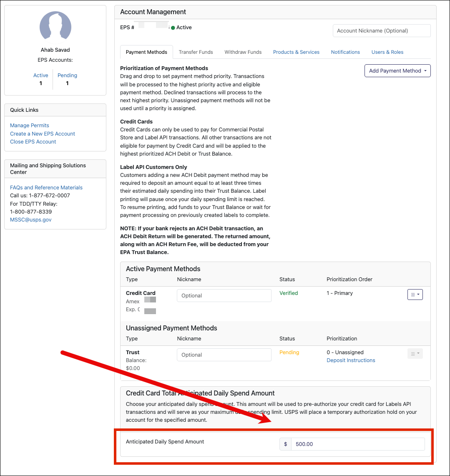The width and height of the screenshot is (450, 476).
Task: Expand the Add Payment Method dropdown
Action: 397,71
